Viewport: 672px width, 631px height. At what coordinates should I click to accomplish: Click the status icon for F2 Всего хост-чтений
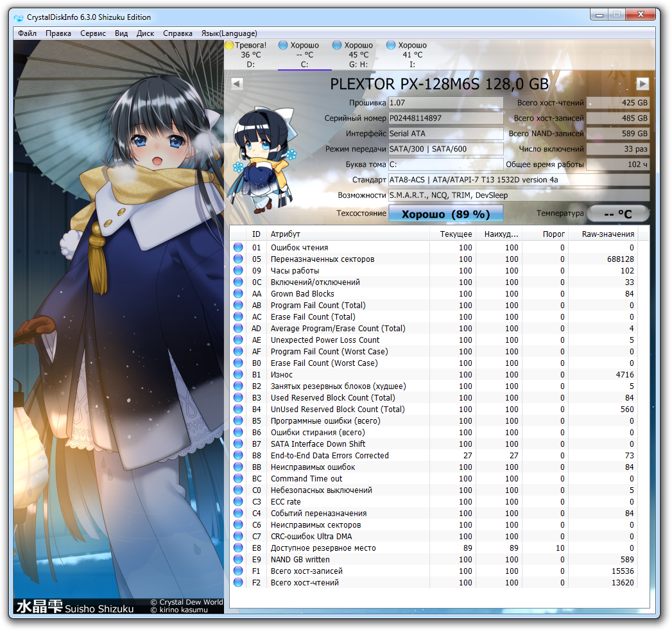tap(238, 583)
